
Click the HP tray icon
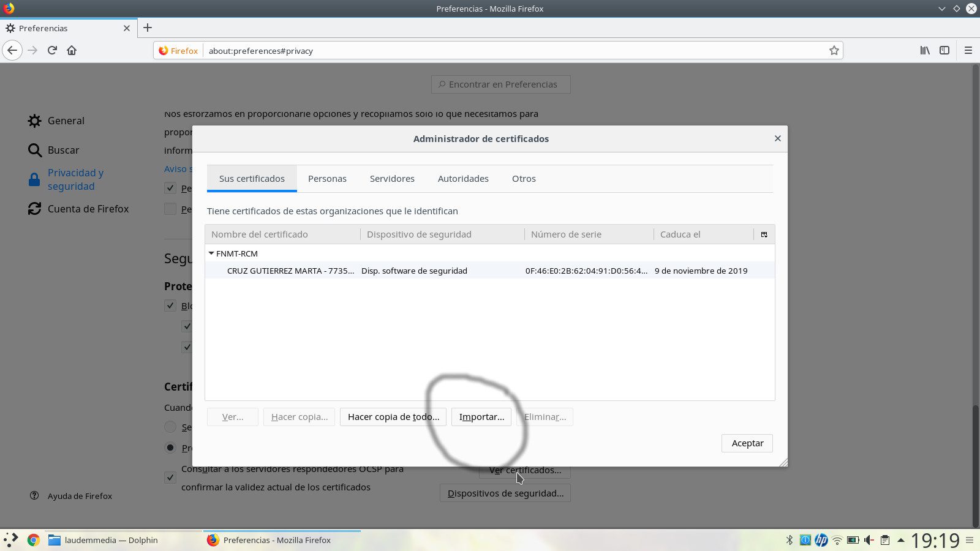(x=821, y=540)
